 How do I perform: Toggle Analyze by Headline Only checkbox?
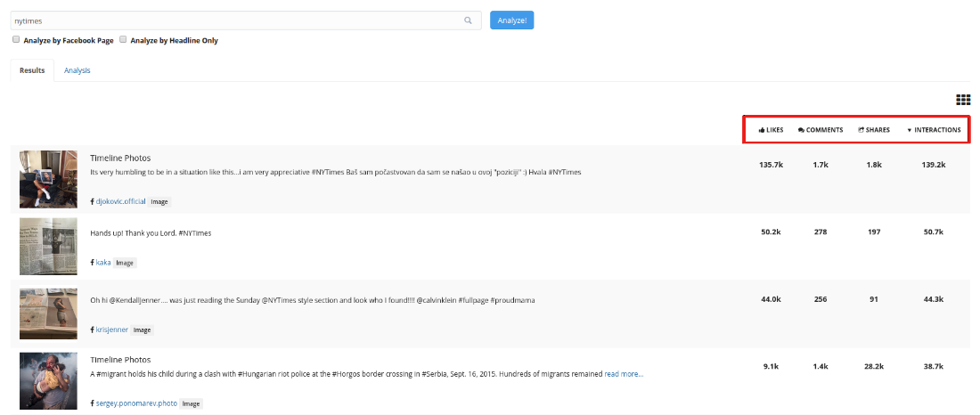tap(123, 39)
